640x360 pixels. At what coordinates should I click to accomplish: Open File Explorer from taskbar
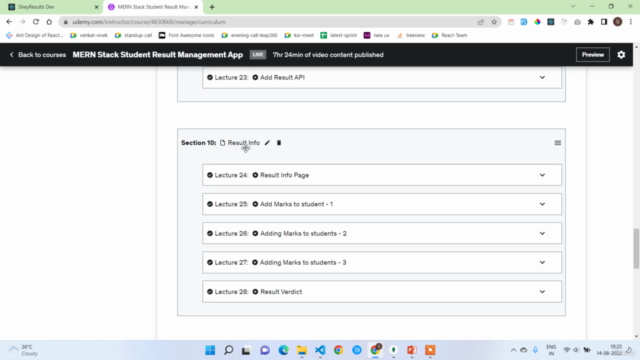tap(302, 350)
